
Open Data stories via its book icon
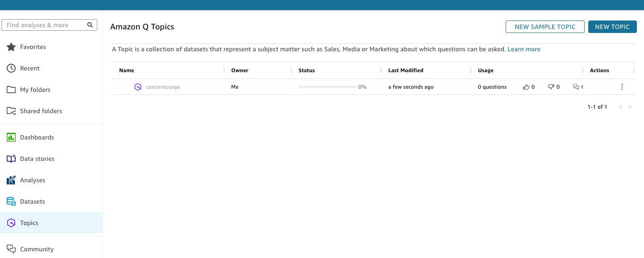tap(11, 159)
